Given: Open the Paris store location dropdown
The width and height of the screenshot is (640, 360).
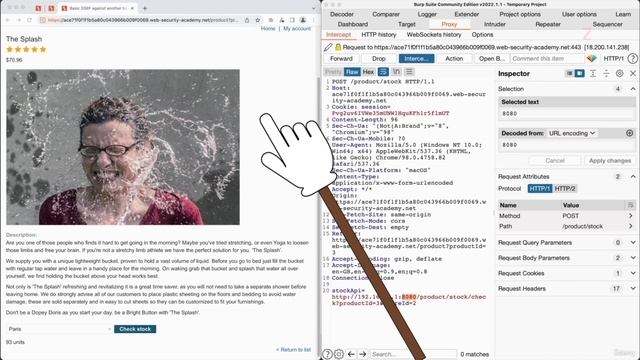Looking at the screenshot, I should [60, 329].
